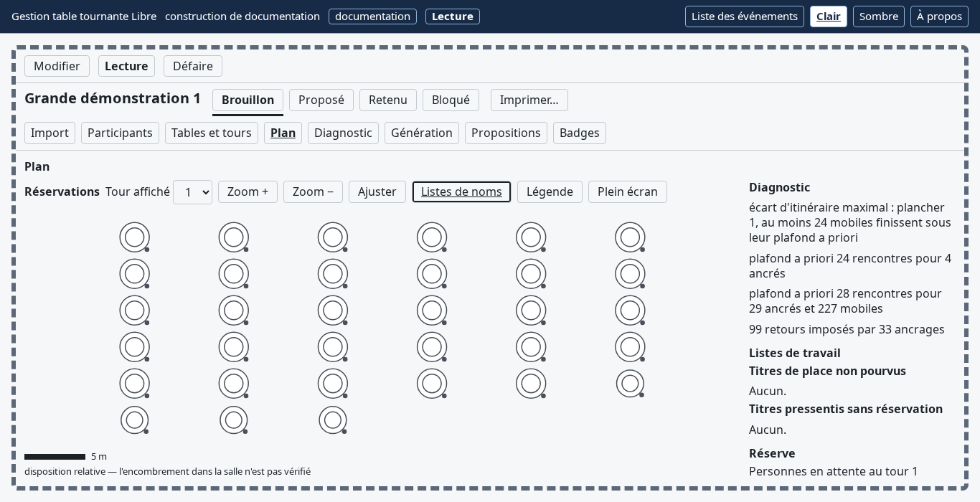Image resolution: width=980 pixels, height=502 pixels.
Task: Click the Zoom + button
Action: pyautogui.click(x=248, y=191)
